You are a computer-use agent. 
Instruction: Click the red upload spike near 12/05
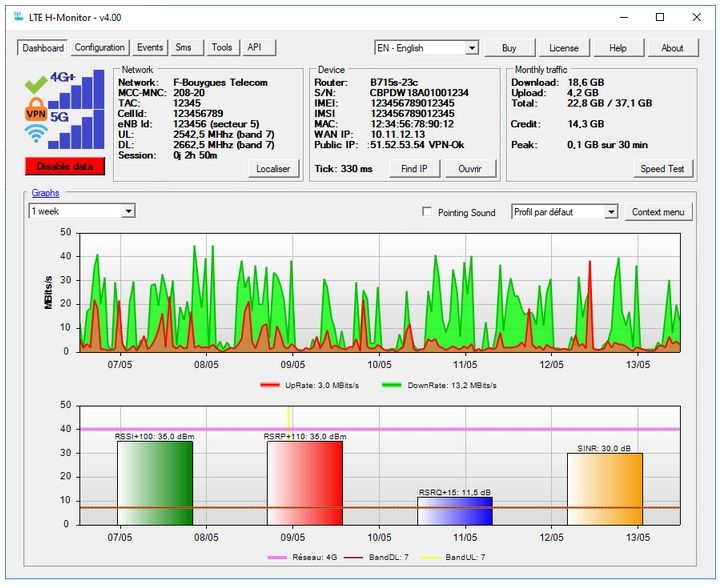coord(590,303)
